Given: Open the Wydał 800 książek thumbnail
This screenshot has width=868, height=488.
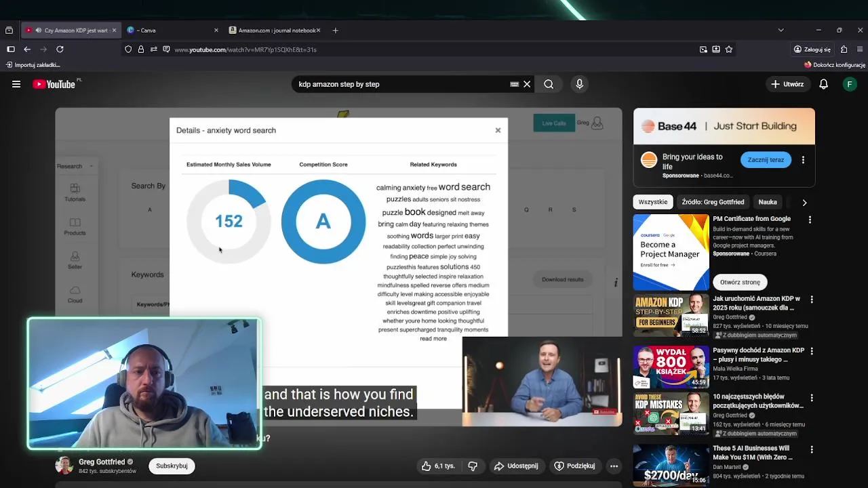Looking at the screenshot, I should [671, 367].
